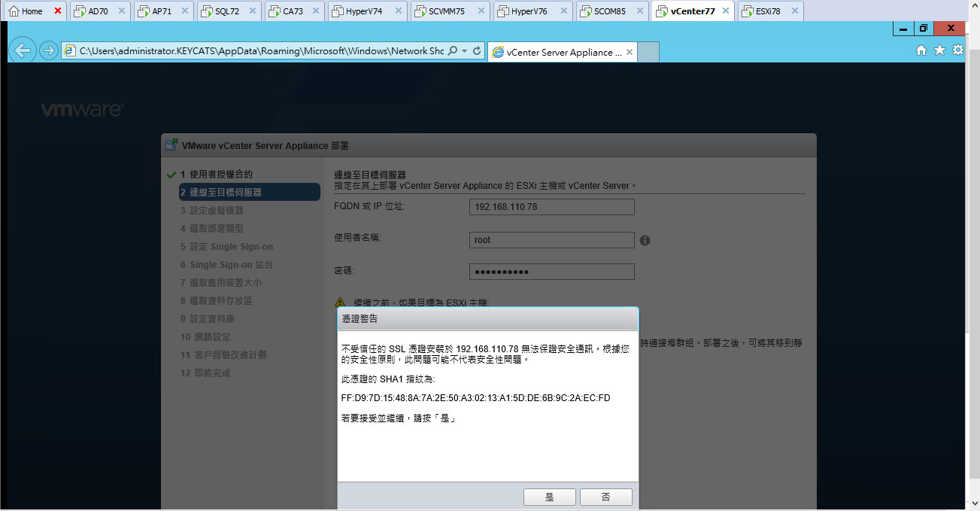
Task: Click the yellow warning triangle icon
Action: tap(340, 302)
